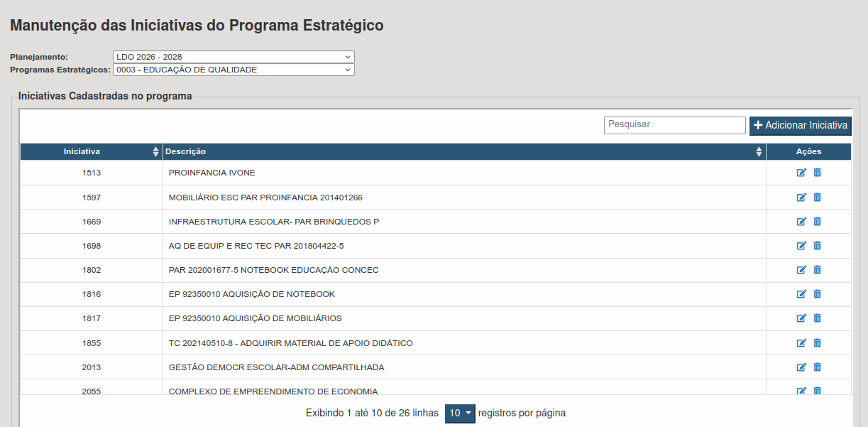Open the registros por página dropdown
Image resolution: width=868 pixels, height=427 pixels.
pyautogui.click(x=460, y=414)
